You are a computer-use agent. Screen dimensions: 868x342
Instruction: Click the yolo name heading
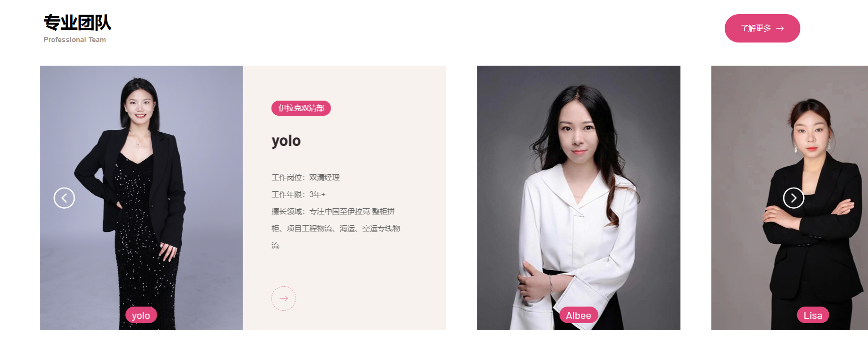pos(286,141)
